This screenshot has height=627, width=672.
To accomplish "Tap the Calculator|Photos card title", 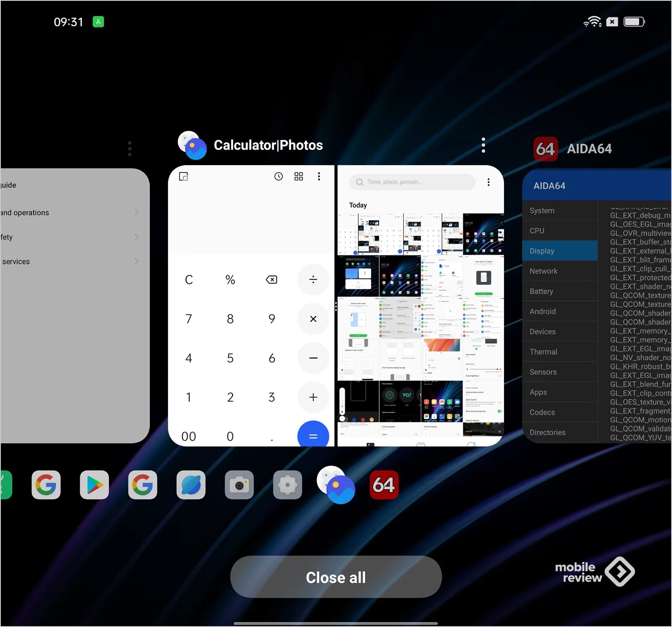I will (268, 145).
